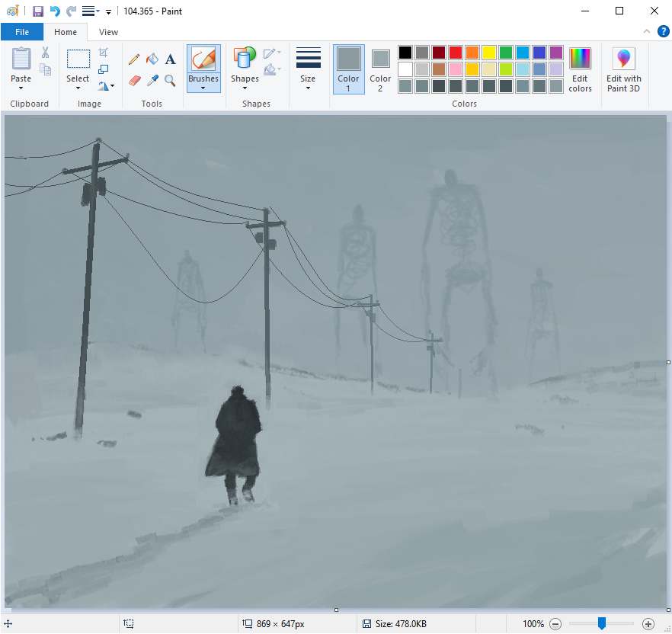Open the Rotate or flip dropdown
Screen dimensions: 672x634
coord(106,86)
